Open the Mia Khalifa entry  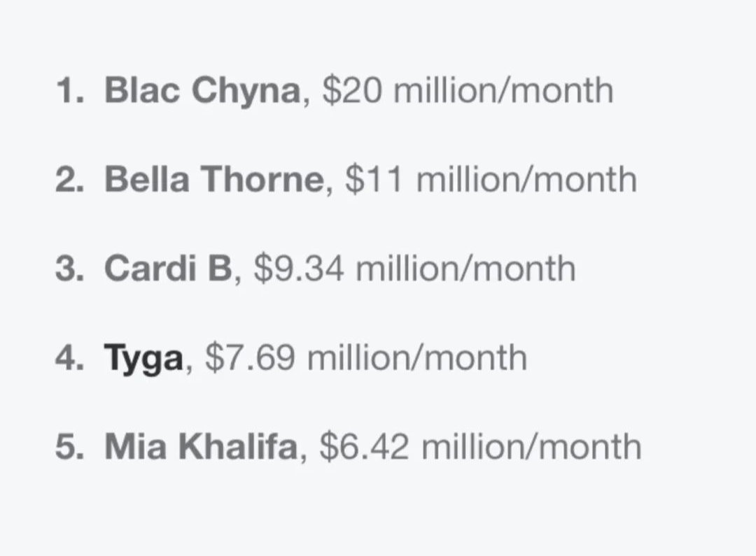[202, 448]
